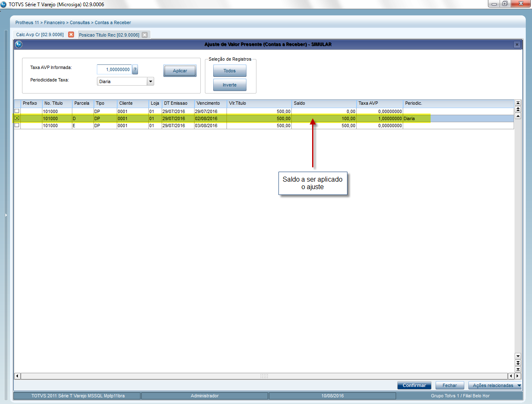Click TOTVS 2011 Série T Varejo status bar entry
The height and width of the screenshot is (404, 532).
coord(78,396)
